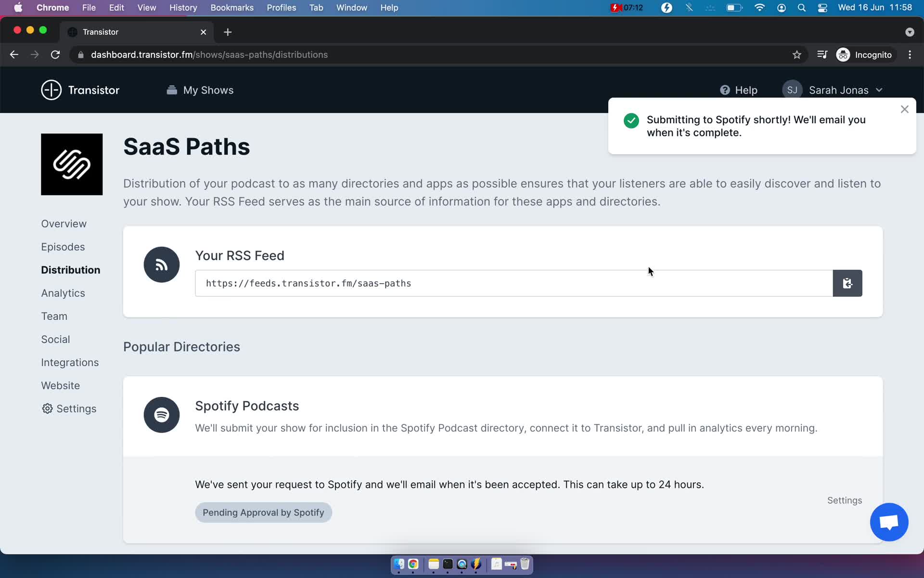Click the macOS Finder dock icon
This screenshot has width=924, height=578.
pos(398,565)
